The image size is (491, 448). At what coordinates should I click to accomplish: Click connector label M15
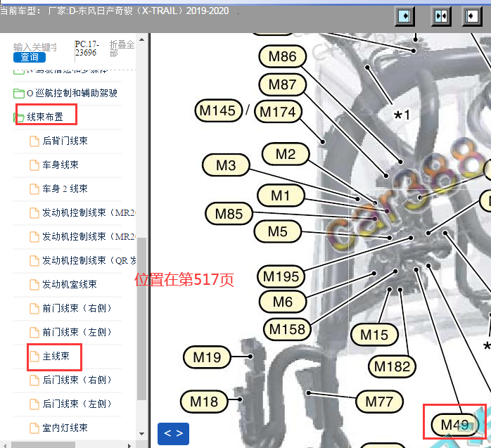point(374,335)
